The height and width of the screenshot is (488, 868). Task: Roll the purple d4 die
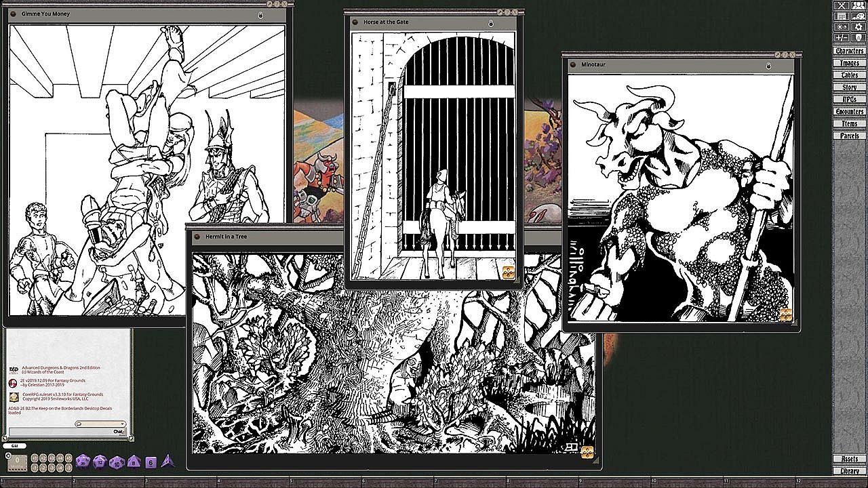coord(167,461)
